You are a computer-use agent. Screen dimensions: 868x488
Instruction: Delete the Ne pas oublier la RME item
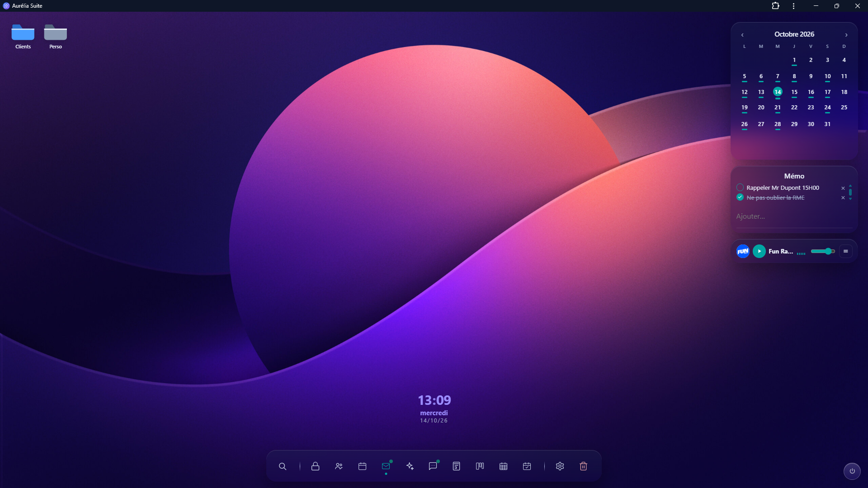click(843, 198)
